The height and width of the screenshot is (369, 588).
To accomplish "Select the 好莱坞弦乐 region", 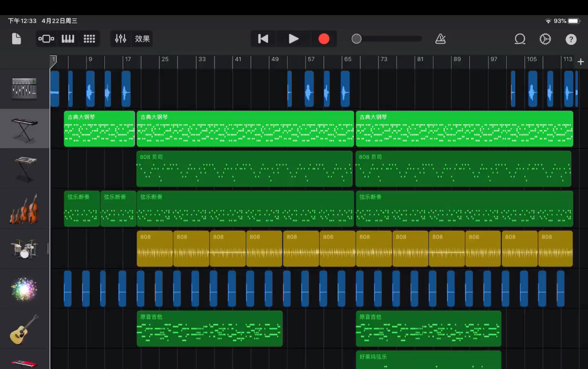I will pos(428,360).
